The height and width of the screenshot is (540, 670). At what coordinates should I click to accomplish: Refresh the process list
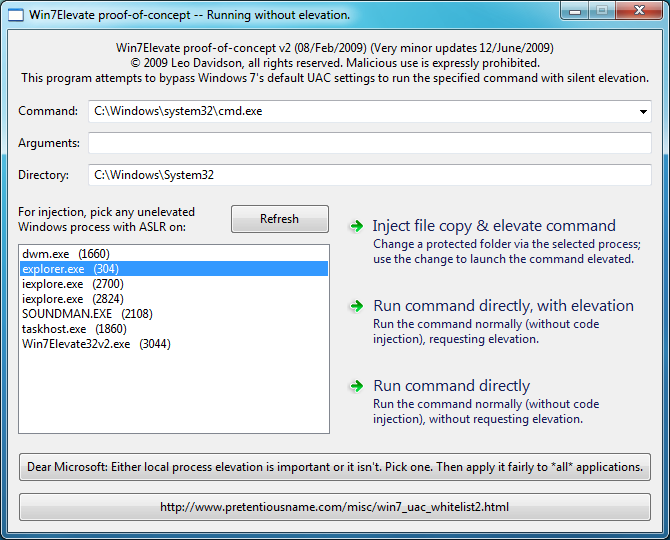click(x=280, y=219)
